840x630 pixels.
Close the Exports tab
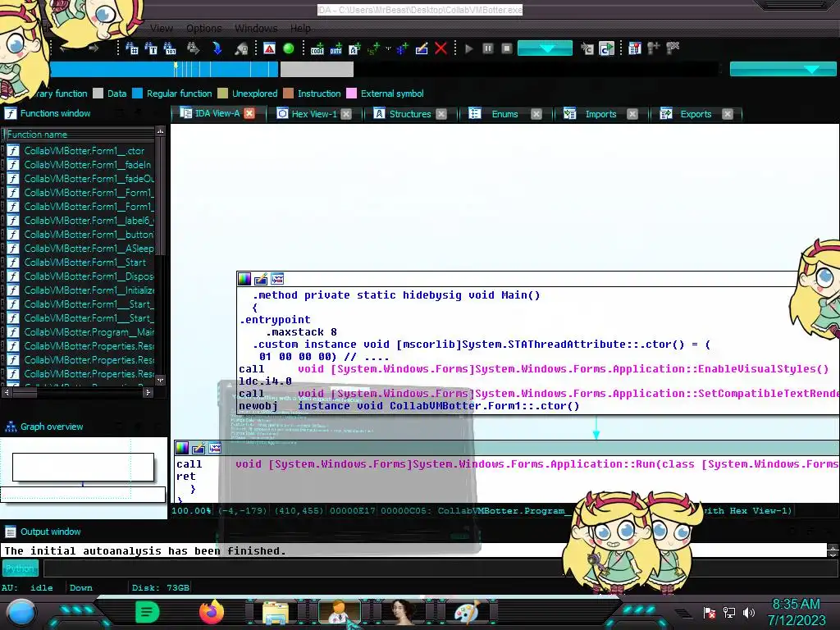[727, 114]
